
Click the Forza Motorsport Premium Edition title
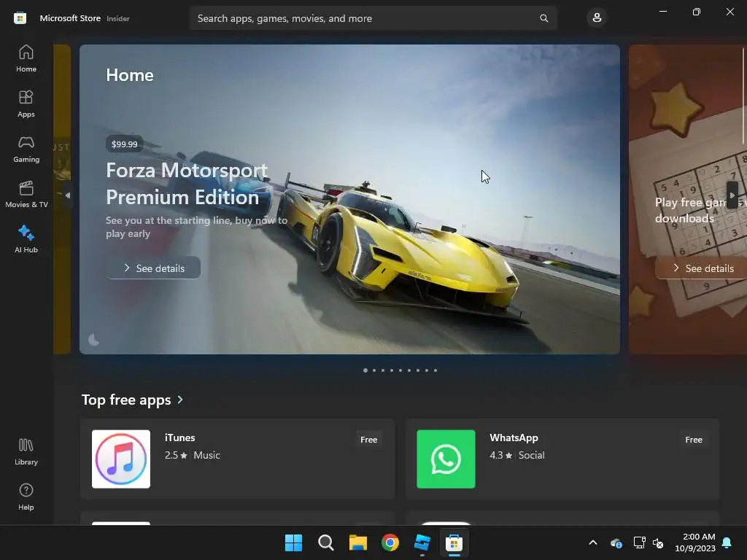click(x=186, y=183)
